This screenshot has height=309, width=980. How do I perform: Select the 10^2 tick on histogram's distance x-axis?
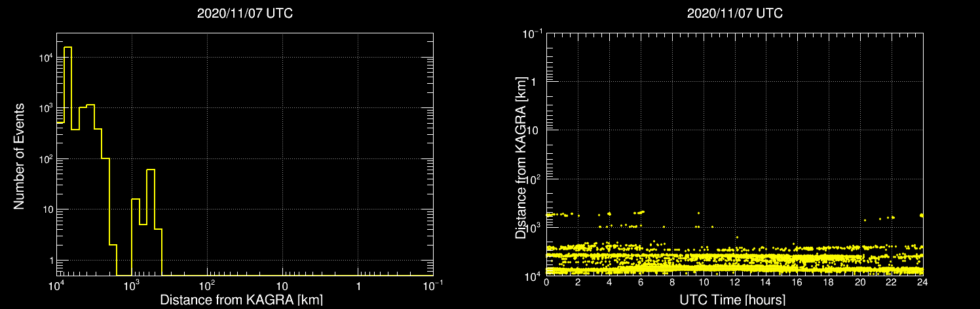click(x=208, y=285)
